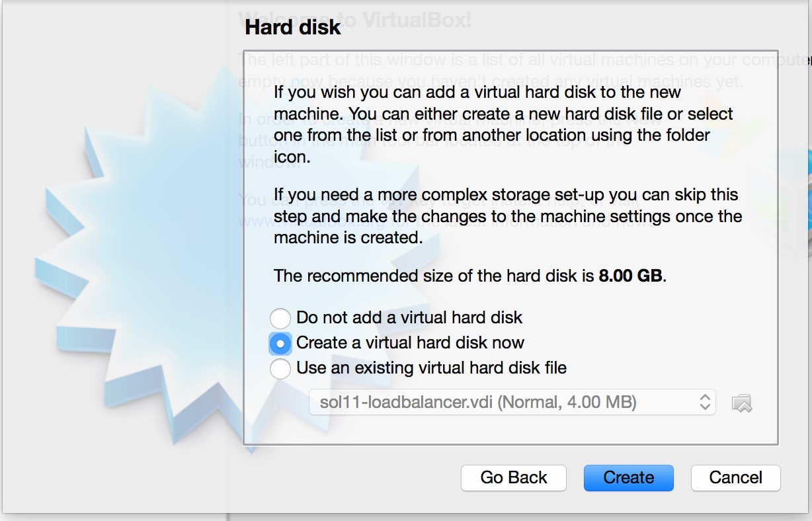The width and height of the screenshot is (812, 521).
Task: Choose "Use an existing virtual hard disk file"
Action: coord(280,369)
